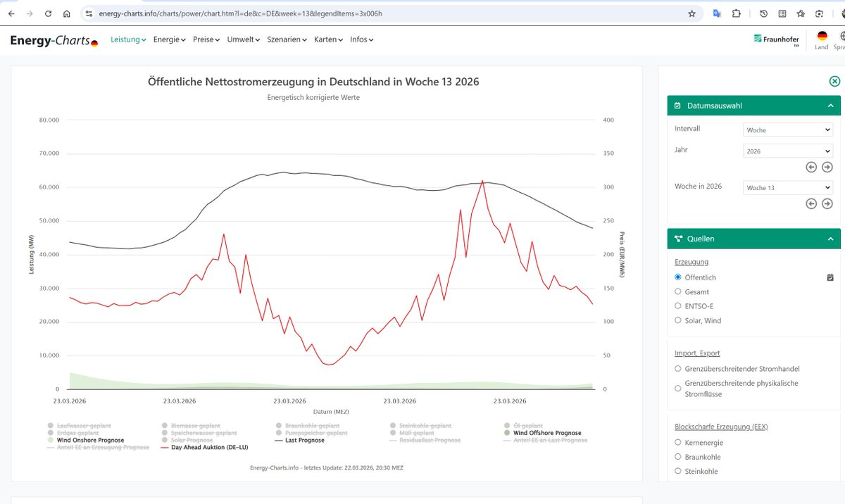Image resolution: width=845 pixels, height=504 pixels.
Task: Select Grenzüberschreitender Stromhandel
Action: (678, 369)
